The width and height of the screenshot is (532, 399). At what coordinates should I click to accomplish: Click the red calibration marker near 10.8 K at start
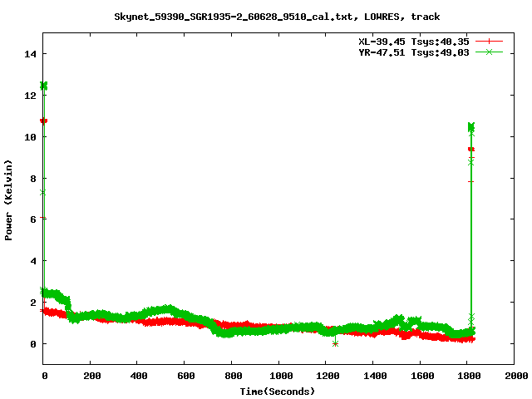tap(44, 121)
